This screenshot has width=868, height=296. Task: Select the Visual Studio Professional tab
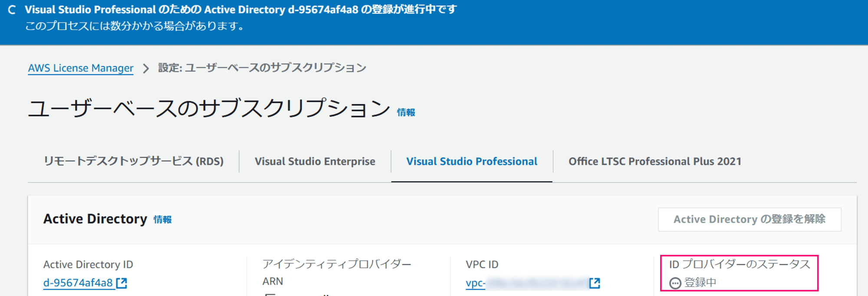coord(472,161)
